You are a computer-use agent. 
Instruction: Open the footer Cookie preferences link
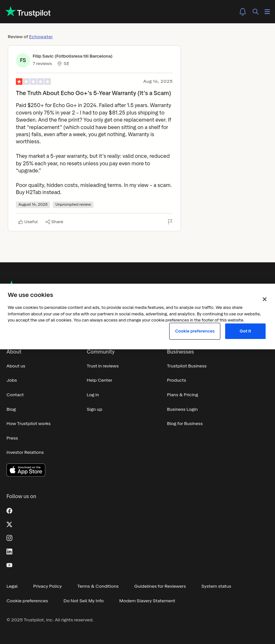pyautogui.click(x=27, y=601)
